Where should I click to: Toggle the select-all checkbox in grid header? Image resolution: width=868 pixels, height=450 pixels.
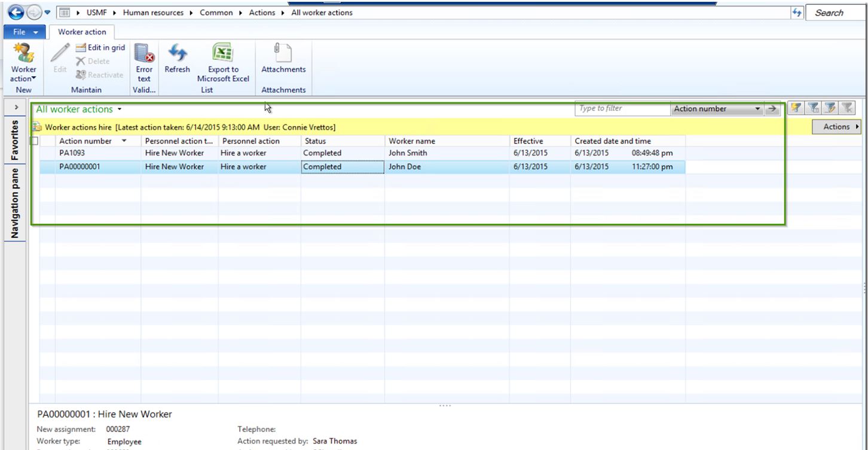(x=34, y=141)
